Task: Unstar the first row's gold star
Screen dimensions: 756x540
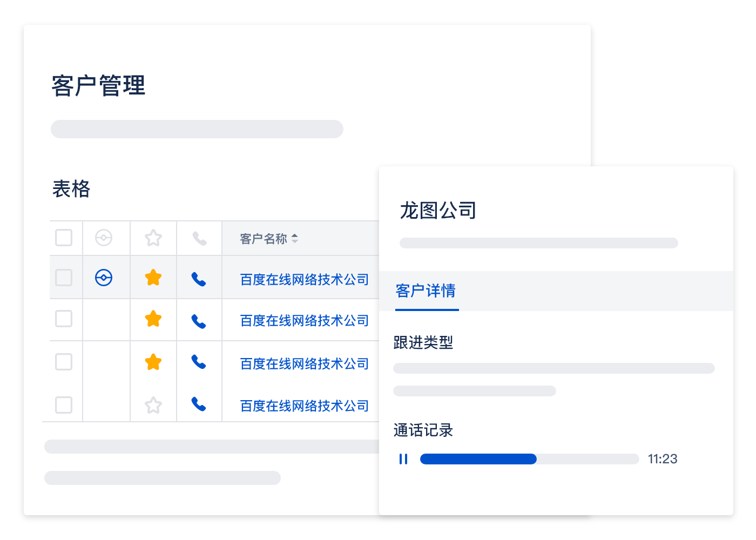Action: (x=153, y=278)
